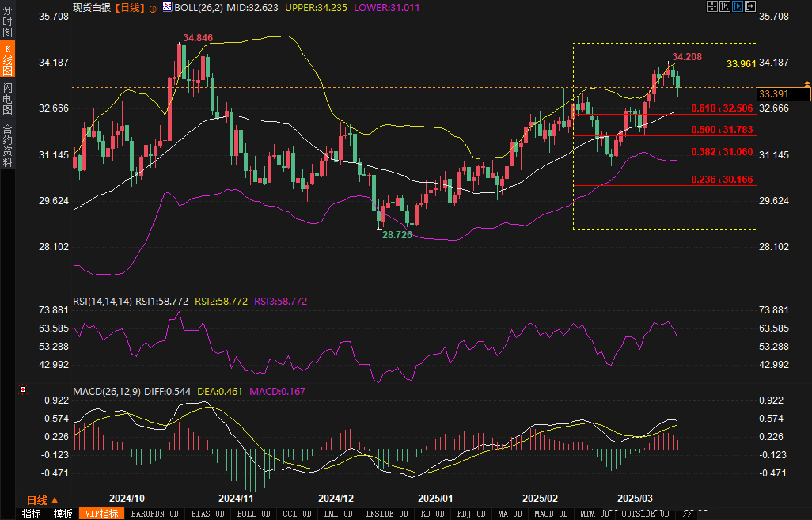
Task: Apply the OUTSIDE_UD indicator
Action: pyautogui.click(x=645, y=514)
